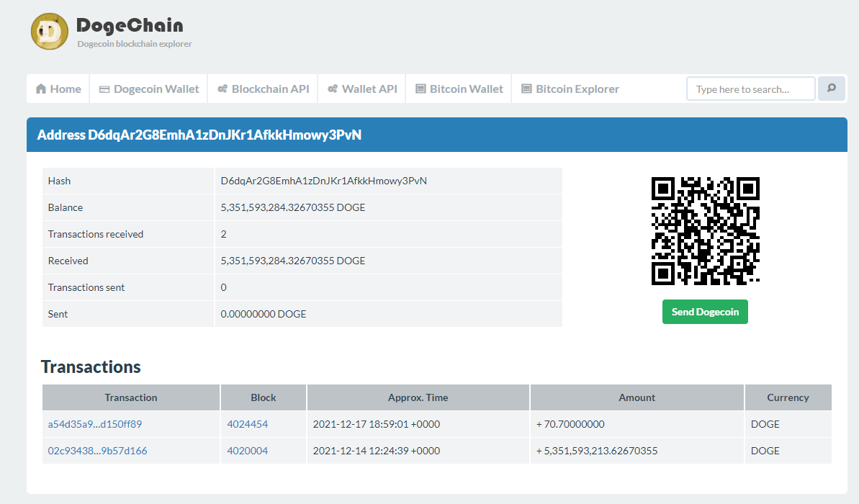Select the Balance value 5,351,593,284.32670355 DOGE
The image size is (859, 504).
(x=293, y=207)
